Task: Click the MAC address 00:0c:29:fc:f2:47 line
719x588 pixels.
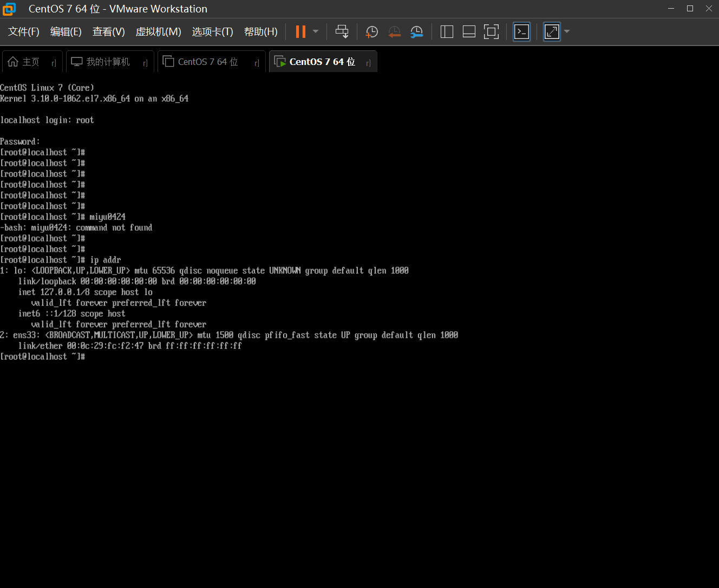Action: tap(130, 345)
